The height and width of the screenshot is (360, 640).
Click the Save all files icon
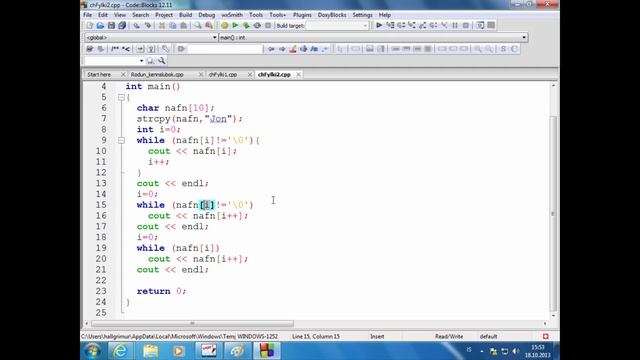point(122,25)
